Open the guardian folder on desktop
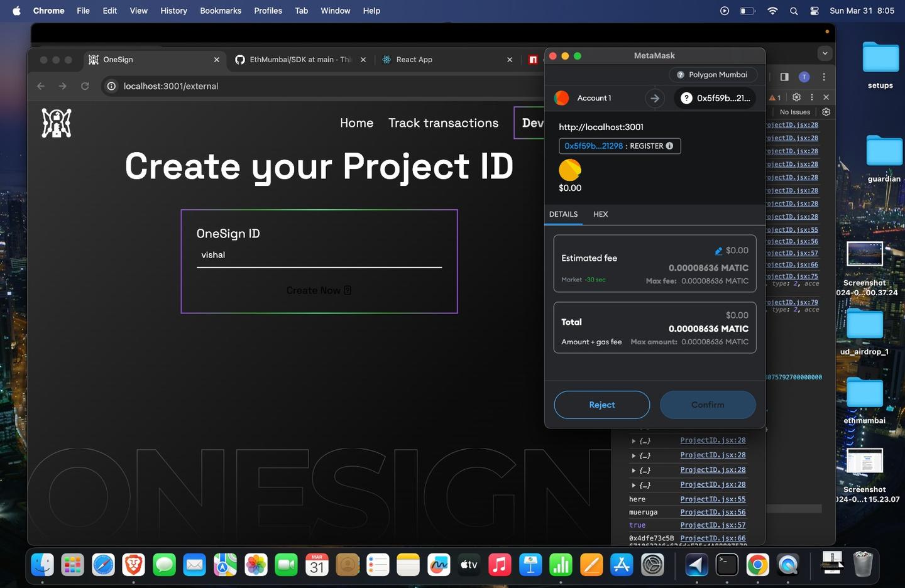Screen dimensions: 905x588 click(x=884, y=158)
